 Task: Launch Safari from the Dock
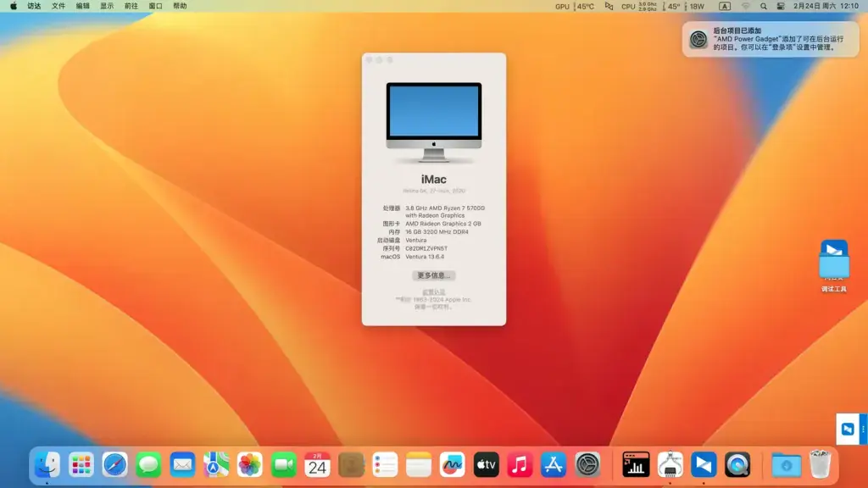[114, 465]
